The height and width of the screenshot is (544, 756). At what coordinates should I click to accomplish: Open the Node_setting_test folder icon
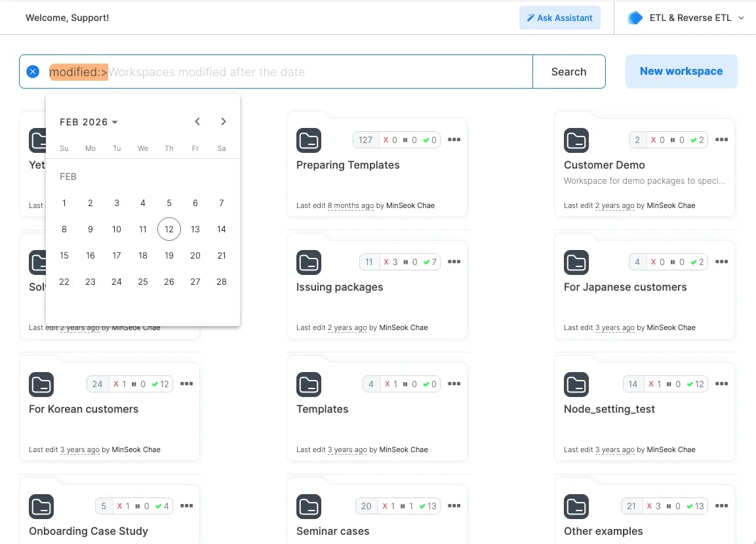point(576,385)
